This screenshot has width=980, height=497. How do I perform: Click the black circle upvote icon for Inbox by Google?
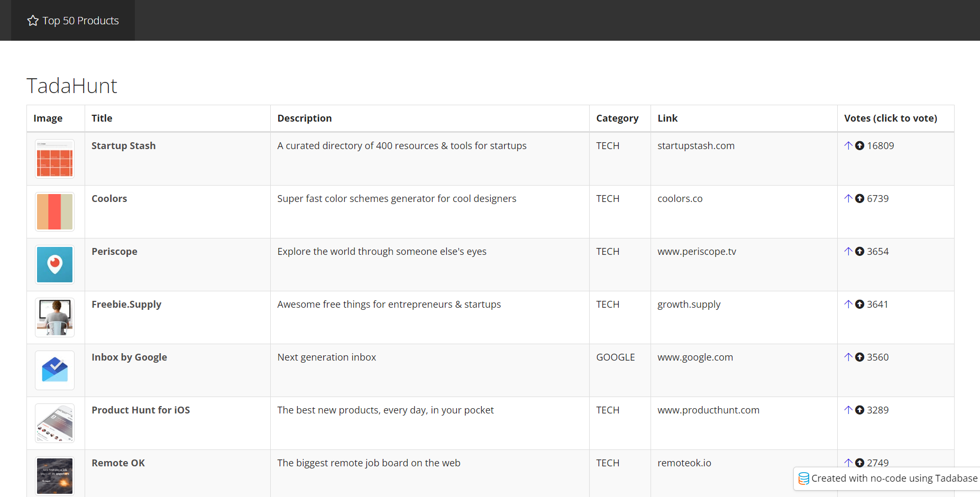pyautogui.click(x=859, y=357)
